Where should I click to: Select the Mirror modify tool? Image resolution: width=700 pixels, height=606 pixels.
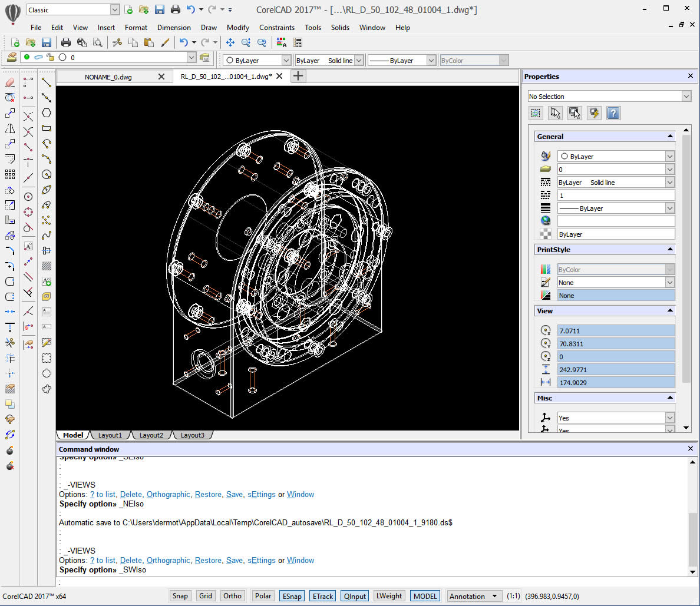10,129
